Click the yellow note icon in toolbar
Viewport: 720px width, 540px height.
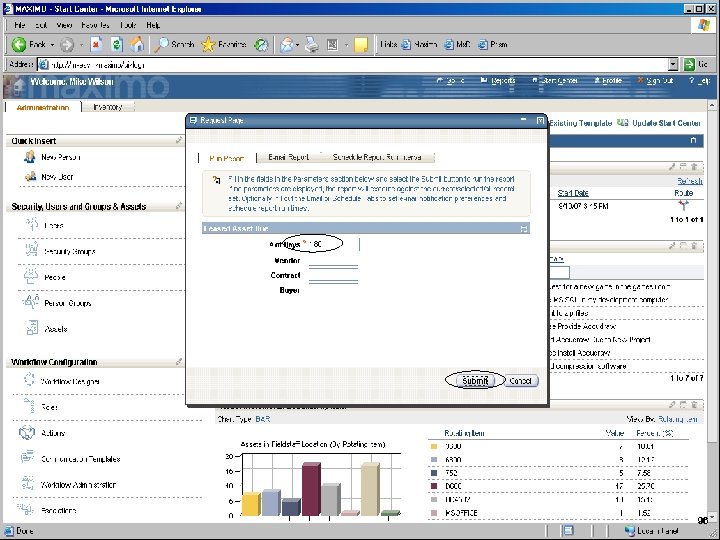[361, 45]
